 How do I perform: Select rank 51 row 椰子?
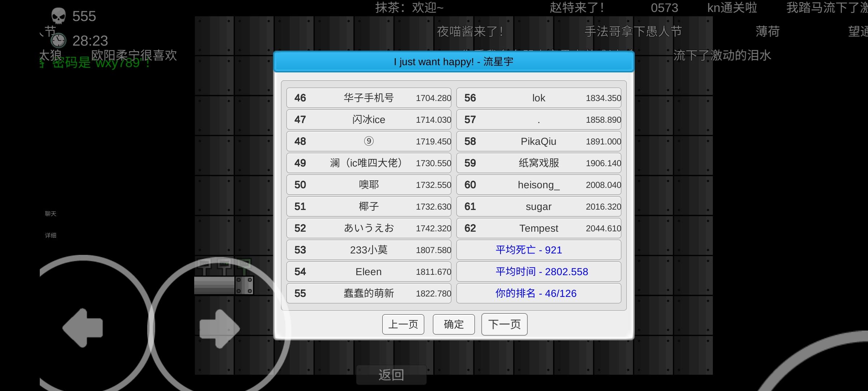coord(369,206)
